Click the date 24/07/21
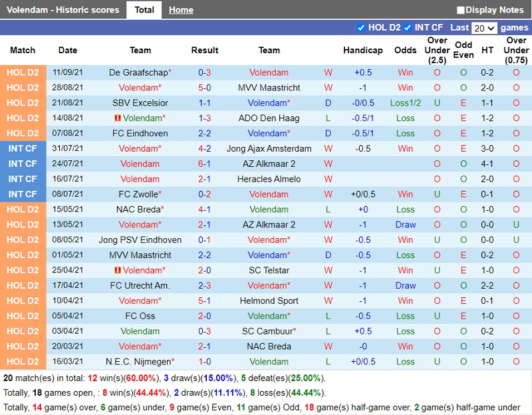Image resolution: width=532 pixels, height=415 pixels. click(68, 164)
